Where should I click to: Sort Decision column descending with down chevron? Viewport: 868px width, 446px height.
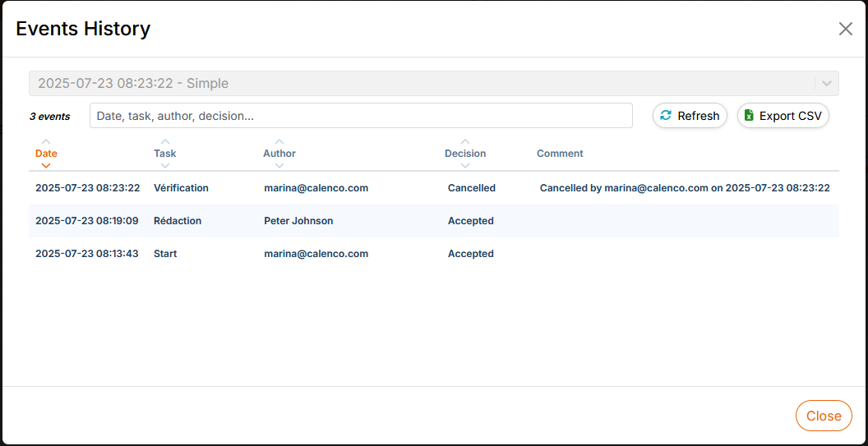[465, 165]
